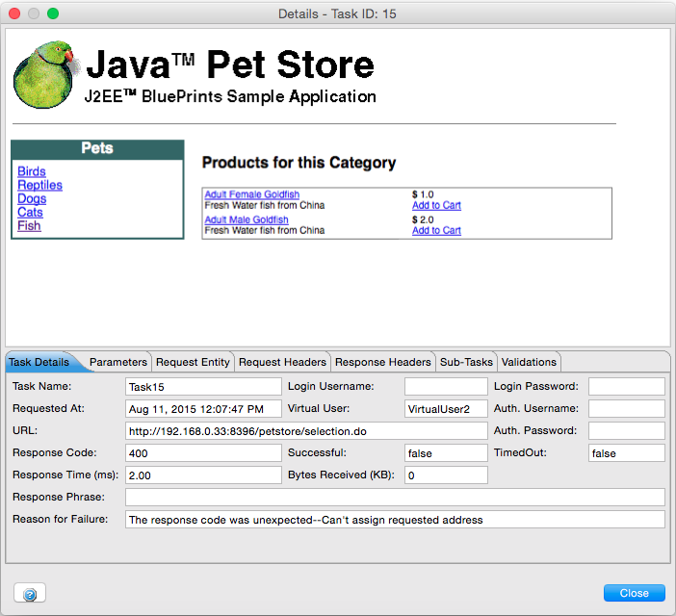Open the Dogs category link

(x=32, y=198)
